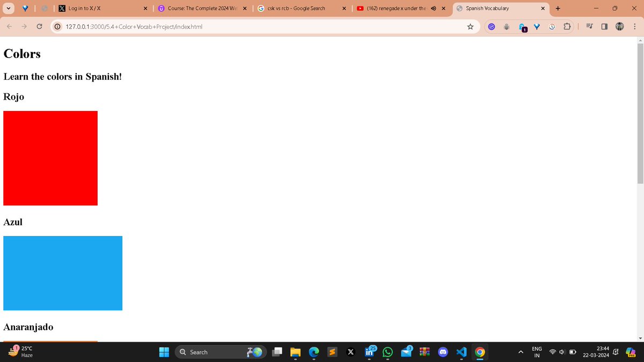The height and width of the screenshot is (362, 644).
Task: Open network, volume and battery quick settings
Action: pyautogui.click(x=562, y=352)
